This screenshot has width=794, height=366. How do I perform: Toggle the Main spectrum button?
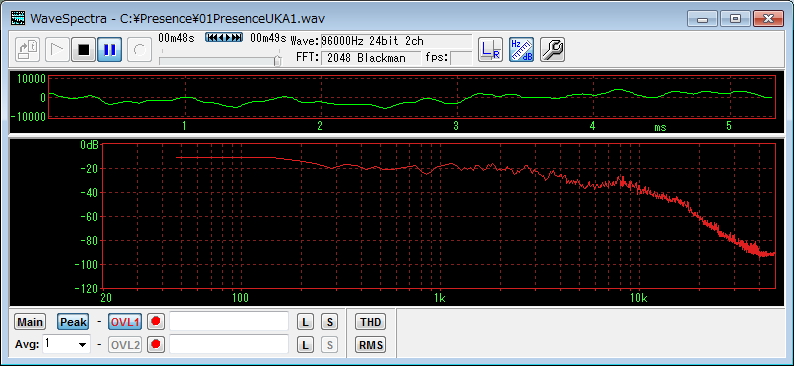click(x=30, y=321)
